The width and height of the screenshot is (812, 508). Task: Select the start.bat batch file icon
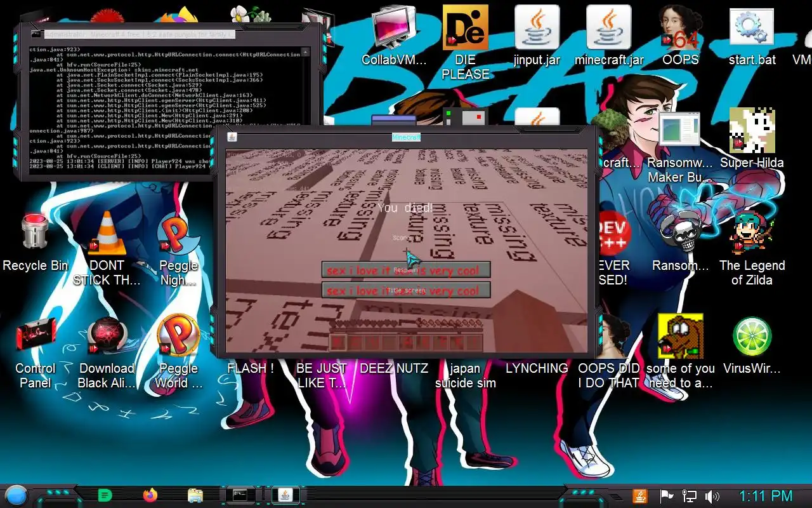(752, 37)
